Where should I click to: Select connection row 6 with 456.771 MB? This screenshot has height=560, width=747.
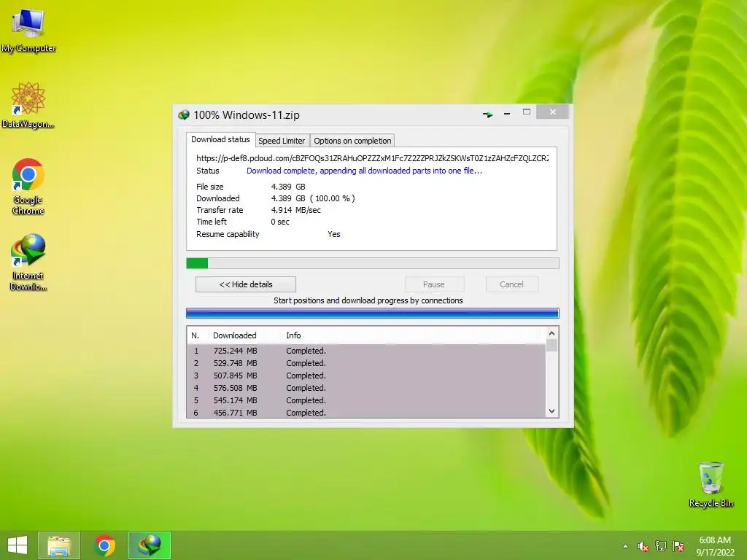pyautogui.click(x=366, y=413)
